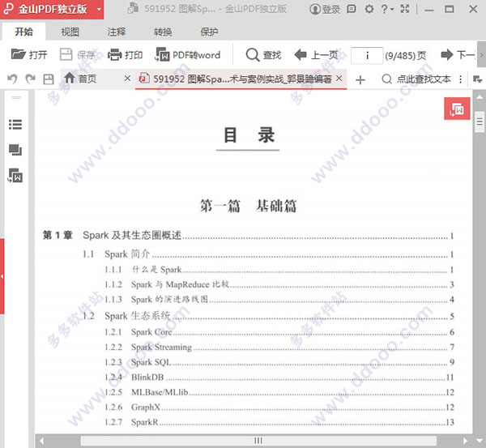The width and height of the screenshot is (486, 448).
Task: Open the 金山PDF独立版 app menu dropdown arrow
Action: click(x=99, y=9)
